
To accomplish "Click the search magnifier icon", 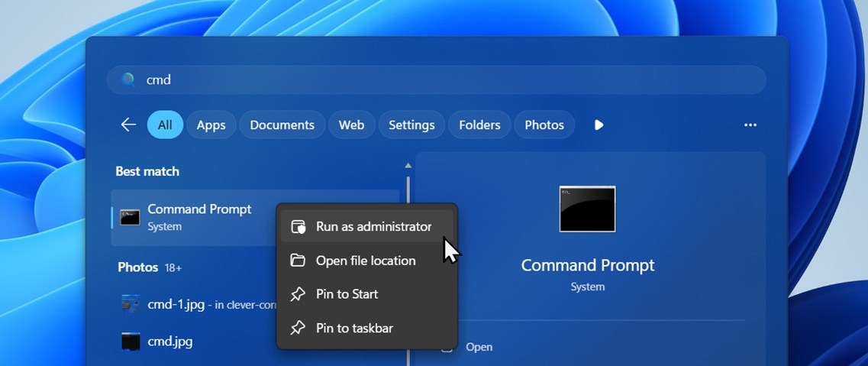I will [x=128, y=79].
